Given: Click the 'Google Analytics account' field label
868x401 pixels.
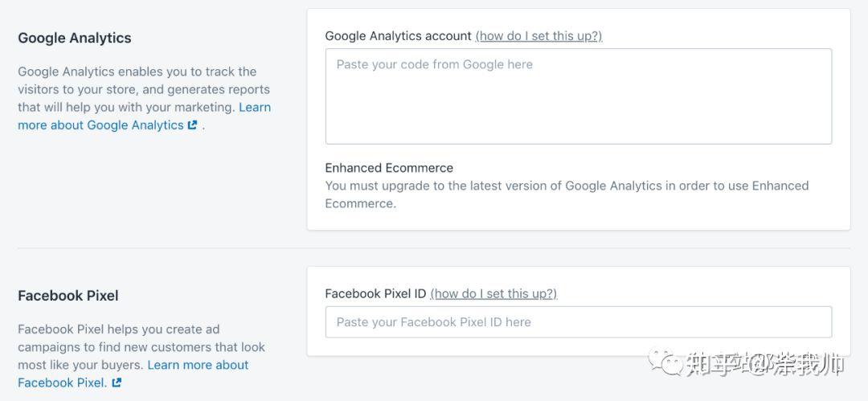Looking at the screenshot, I should (398, 36).
